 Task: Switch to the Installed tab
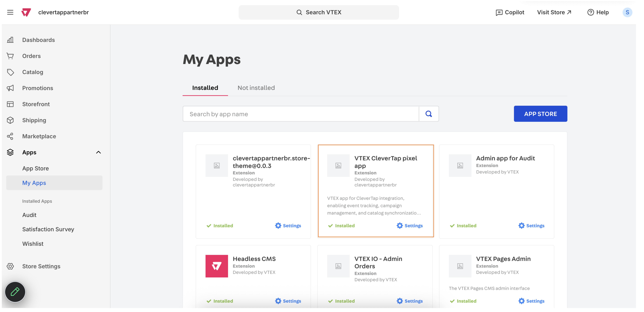[x=205, y=88]
